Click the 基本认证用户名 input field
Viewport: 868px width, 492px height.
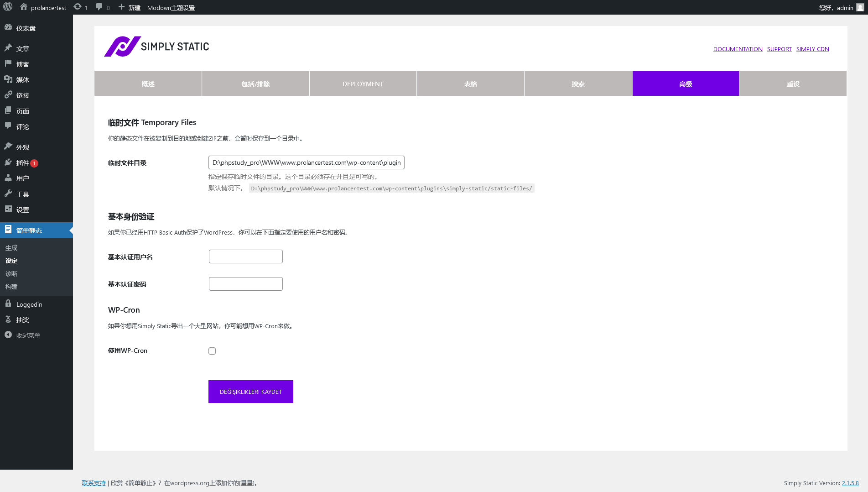[245, 256]
